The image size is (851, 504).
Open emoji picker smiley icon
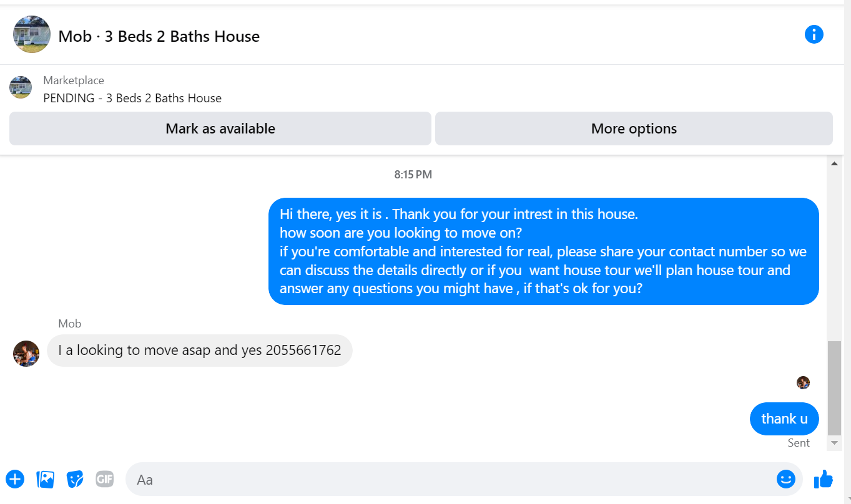(x=785, y=479)
